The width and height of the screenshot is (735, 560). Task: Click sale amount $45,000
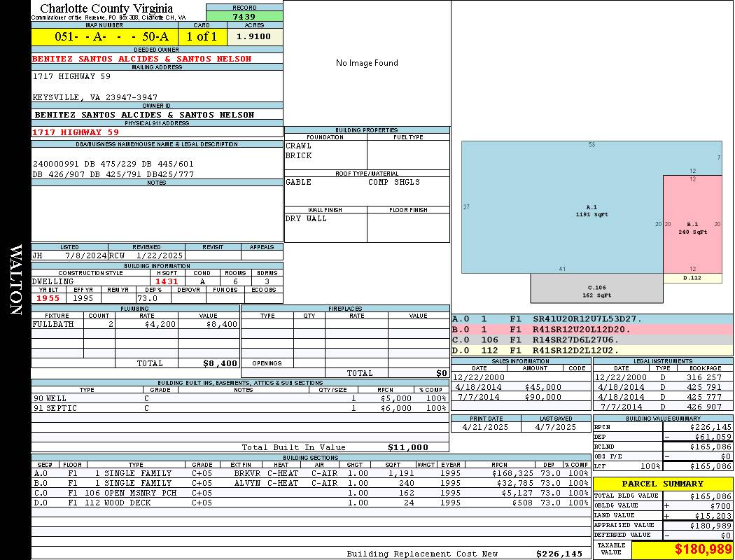tap(542, 388)
